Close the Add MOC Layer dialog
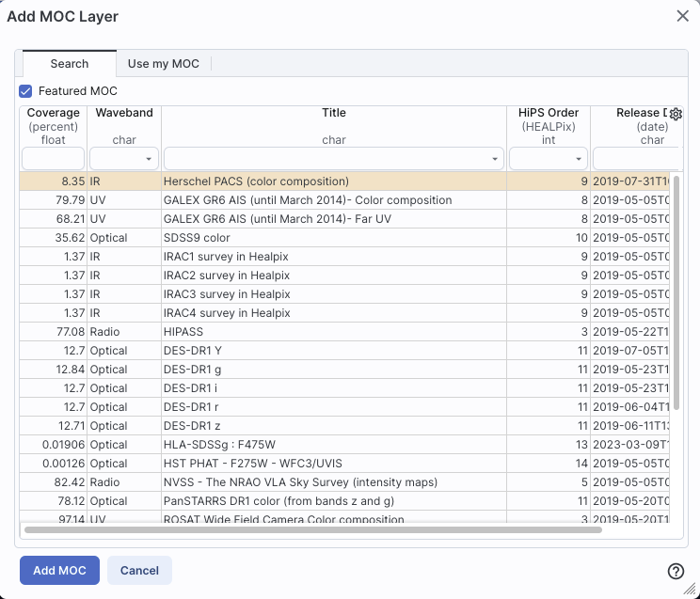Image resolution: width=700 pixels, height=599 pixels. click(682, 16)
